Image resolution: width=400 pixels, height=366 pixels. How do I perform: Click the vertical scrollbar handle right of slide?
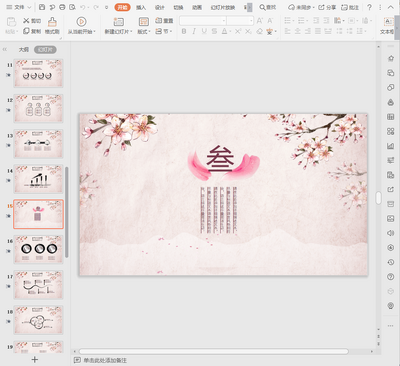(378, 198)
